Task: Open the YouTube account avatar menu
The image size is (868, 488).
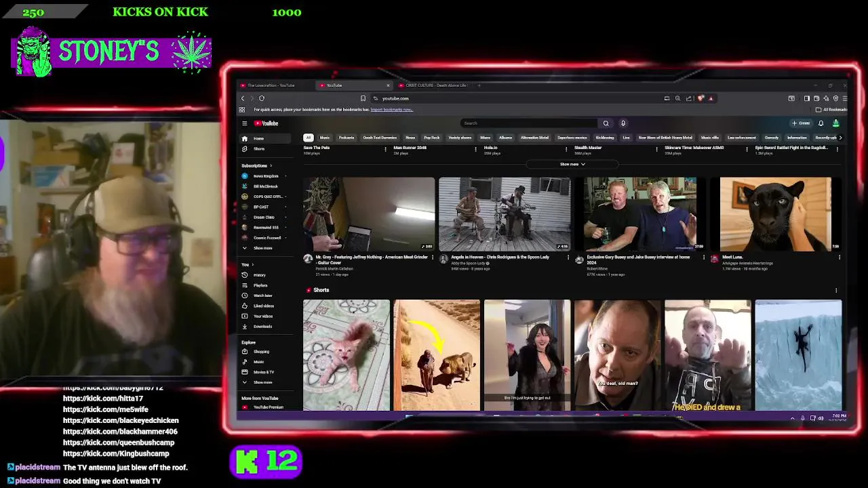Action: click(835, 123)
